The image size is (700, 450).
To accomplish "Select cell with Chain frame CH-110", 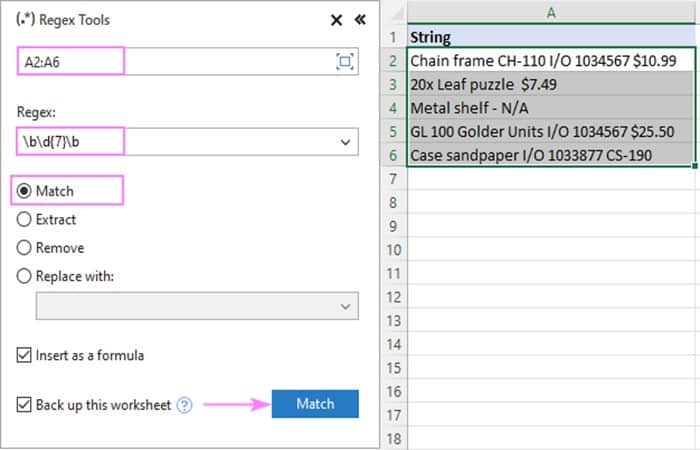I will coord(551,60).
